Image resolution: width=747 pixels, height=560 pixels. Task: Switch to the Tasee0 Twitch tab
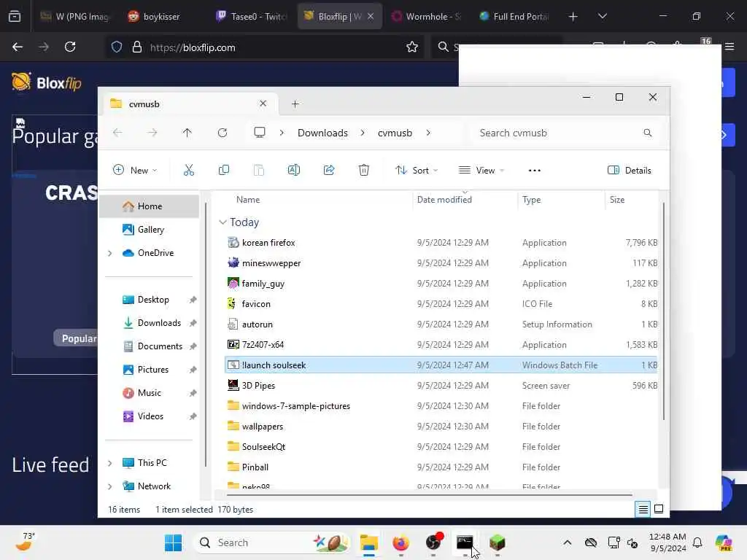tap(251, 16)
